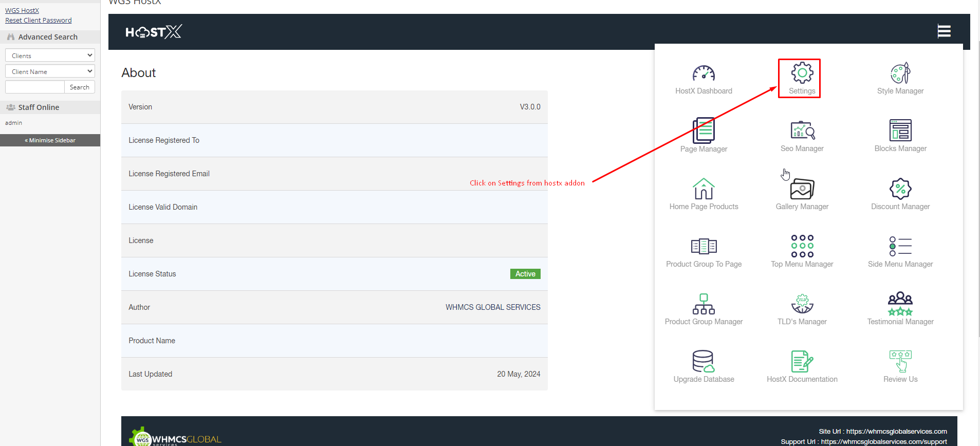
Task: Open the Blocks Manager icon
Action: click(900, 131)
